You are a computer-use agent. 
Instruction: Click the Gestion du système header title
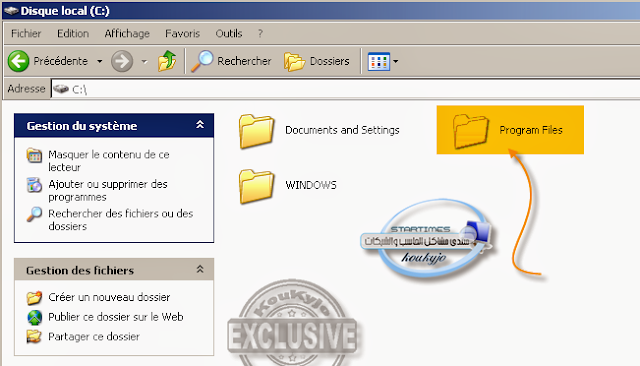coord(82,126)
